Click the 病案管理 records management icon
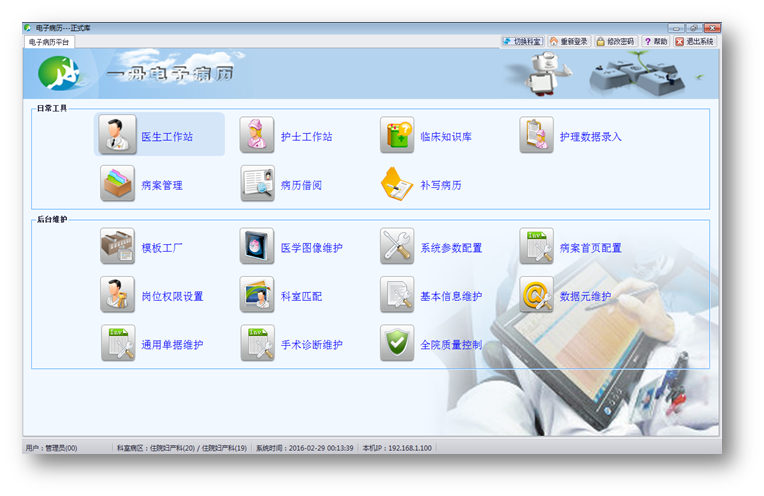Image resolution: width=764 pixels, height=496 pixels. [x=117, y=184]
